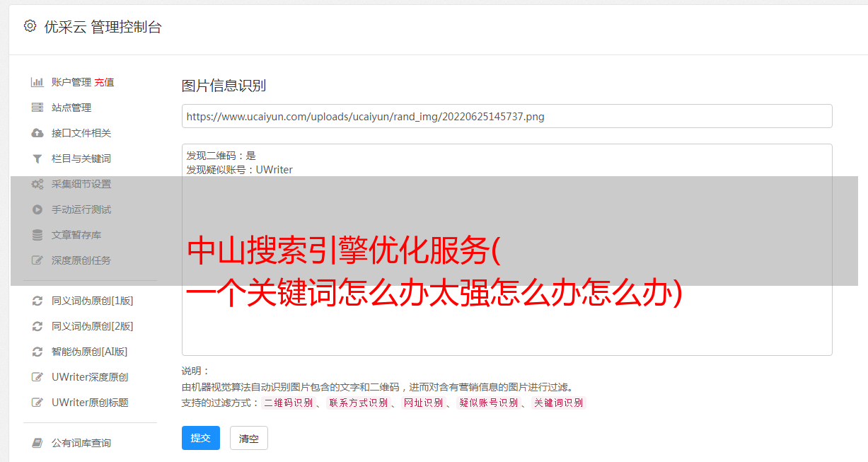Image resolution: width=868 pixels, height=462 pixels.
Task: Click the edit icon beside UWriter深度原创
Action: pos(37,377)
